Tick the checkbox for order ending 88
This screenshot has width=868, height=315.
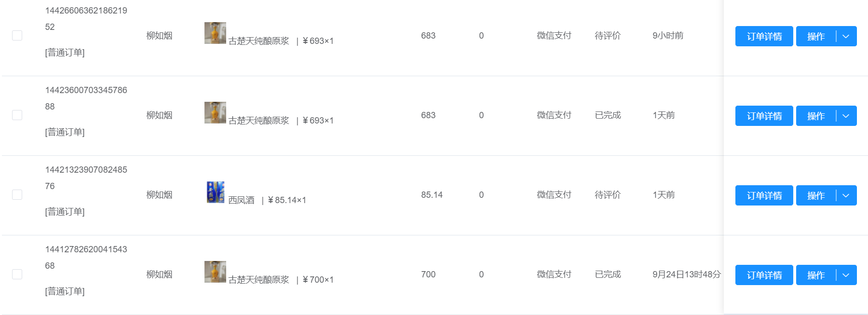[x=17, y=115]
